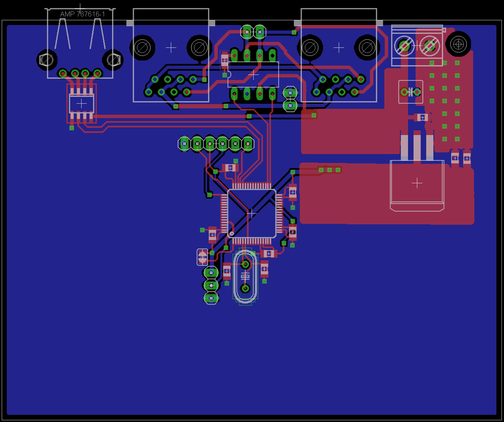This screenshot has height=422, width=504.
Task: Select the three-pin vertical header left of crystal
Action: [x=211, y=285]
